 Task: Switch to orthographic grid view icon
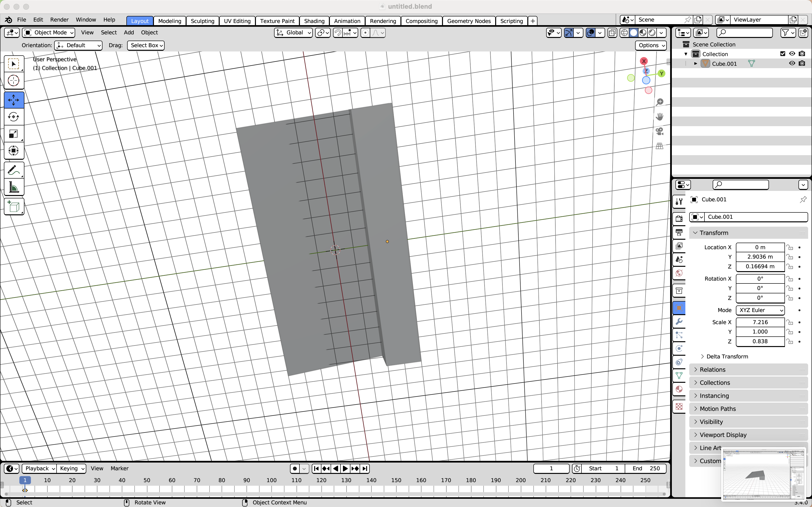pyautogui.click(x=660, y=146)
